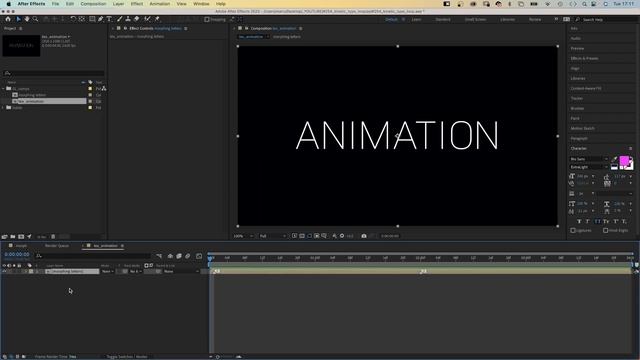Image resolution: width=640 pixels, height=360 pixels.
Task: Click the new composition icon in Project panel
Action: coord(21,237)
